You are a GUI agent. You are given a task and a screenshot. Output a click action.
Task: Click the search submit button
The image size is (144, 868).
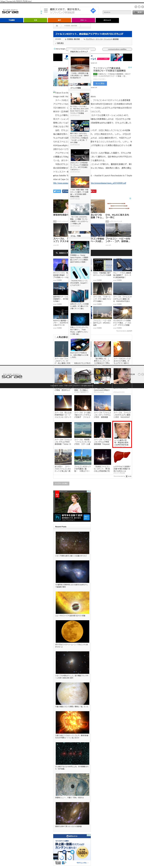pyautogui.click(x=138, y=12)
